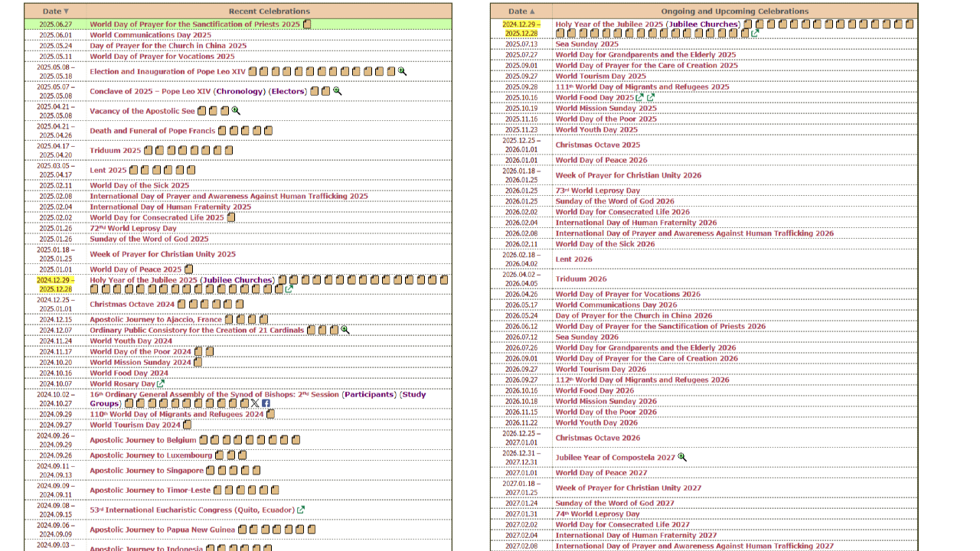
Task: Open 111th World Day of Migrants and Refugees 2025
Action: [x=642, y=87]
